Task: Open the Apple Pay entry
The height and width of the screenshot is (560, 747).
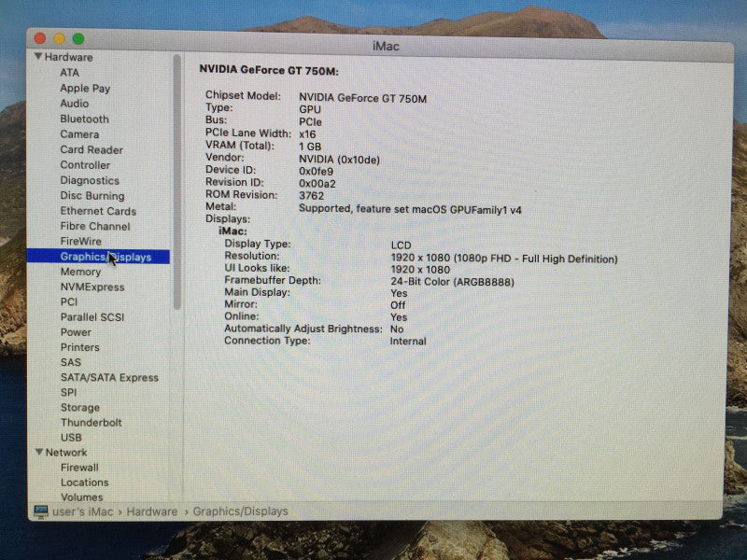Action: coord(85,88)
